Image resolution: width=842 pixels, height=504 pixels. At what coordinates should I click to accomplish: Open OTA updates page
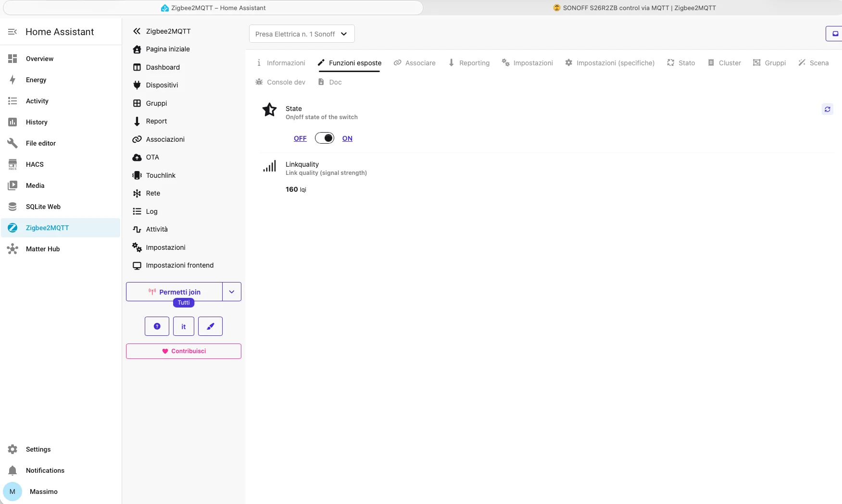[x=152, y=157]
